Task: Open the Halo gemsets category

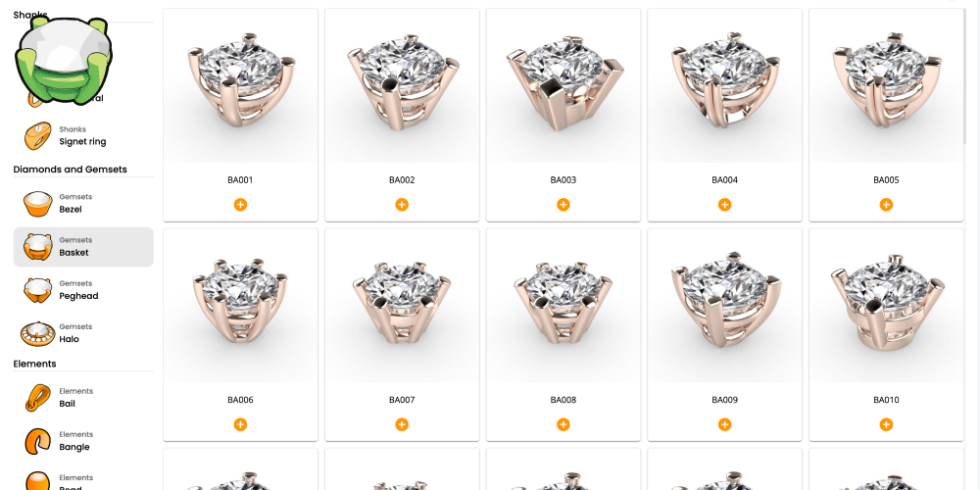Action: 83,333
